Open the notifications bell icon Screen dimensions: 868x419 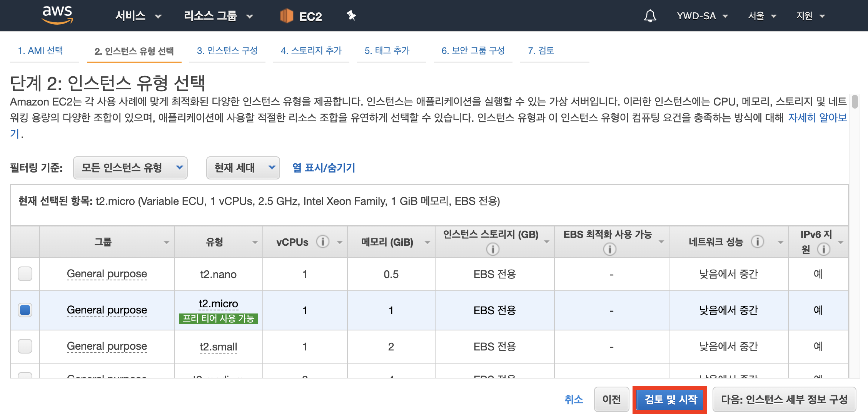click(x=650, y=16)
